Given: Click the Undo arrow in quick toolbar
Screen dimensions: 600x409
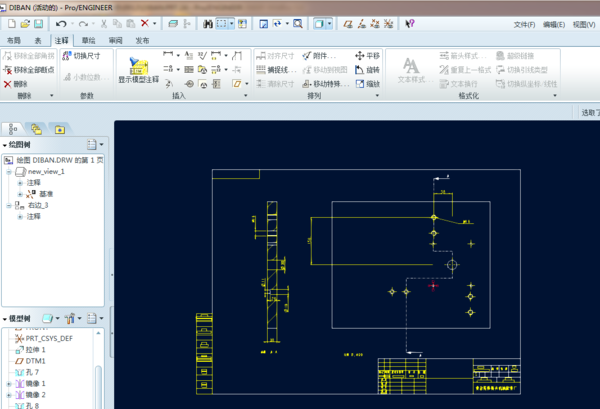Looking at the screenshot, I should (x=61, y=22).
